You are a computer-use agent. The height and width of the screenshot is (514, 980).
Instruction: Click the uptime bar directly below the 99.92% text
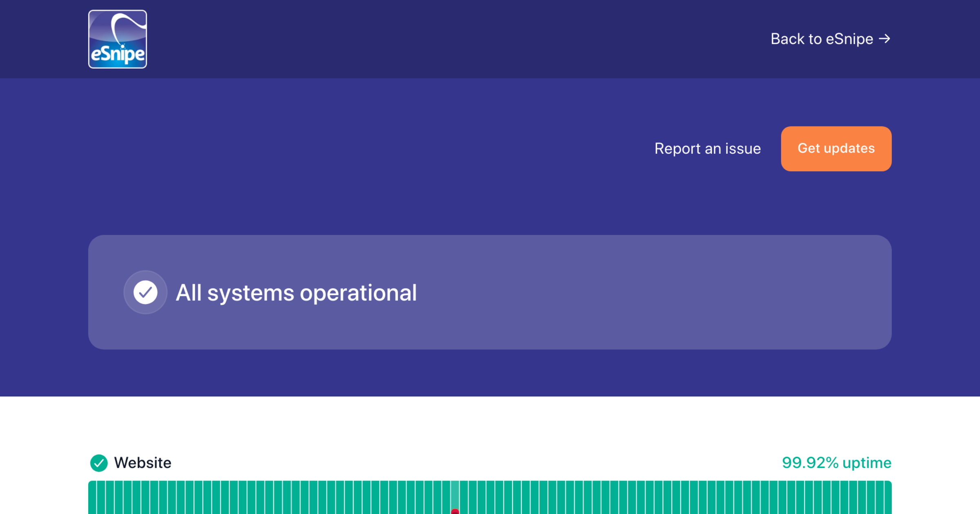835,498
